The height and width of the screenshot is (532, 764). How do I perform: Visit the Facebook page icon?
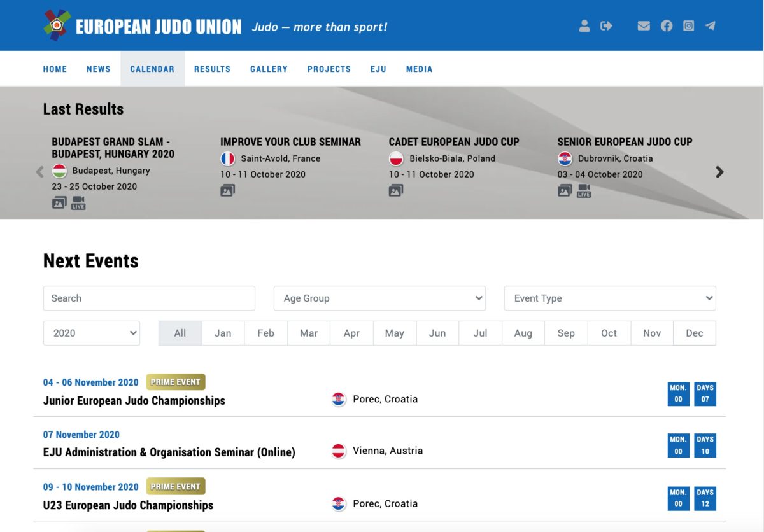[x=666, y=26]
